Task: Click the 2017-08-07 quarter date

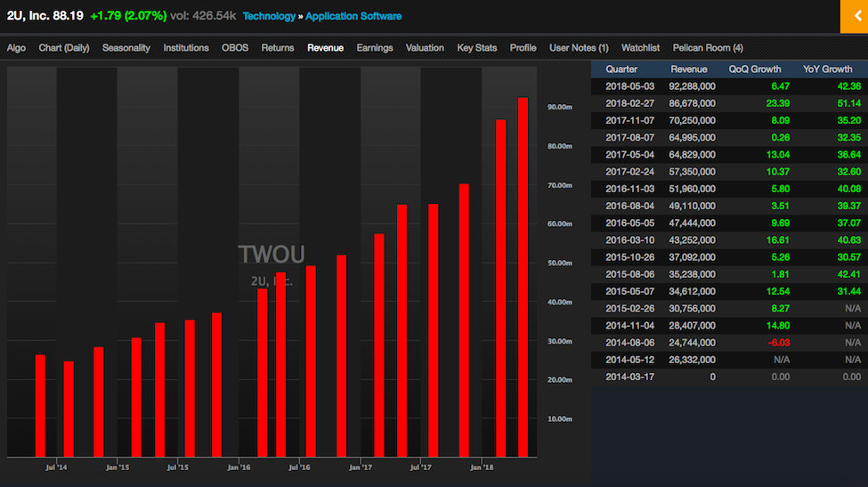Action: pyautogui.click(x=629, y=138)
